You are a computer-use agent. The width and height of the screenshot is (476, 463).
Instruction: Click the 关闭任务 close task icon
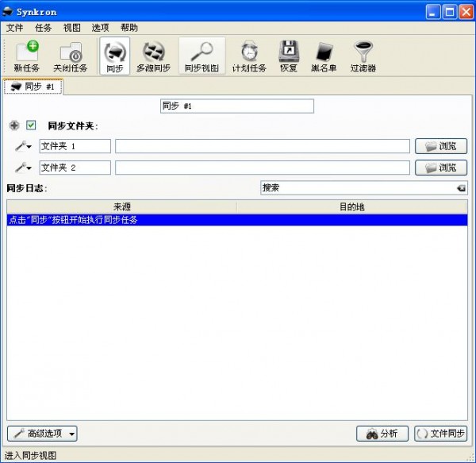pyautogui.click(x=71, y=56)
